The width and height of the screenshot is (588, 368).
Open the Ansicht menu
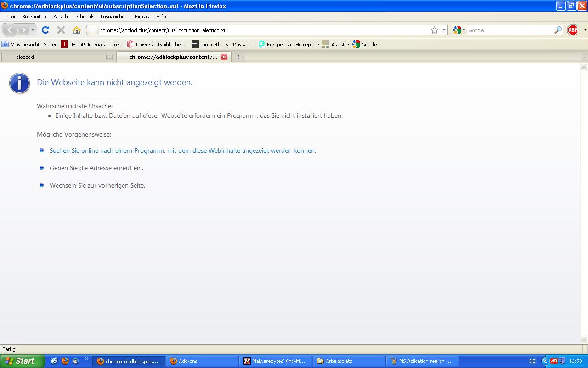(62, 17)
